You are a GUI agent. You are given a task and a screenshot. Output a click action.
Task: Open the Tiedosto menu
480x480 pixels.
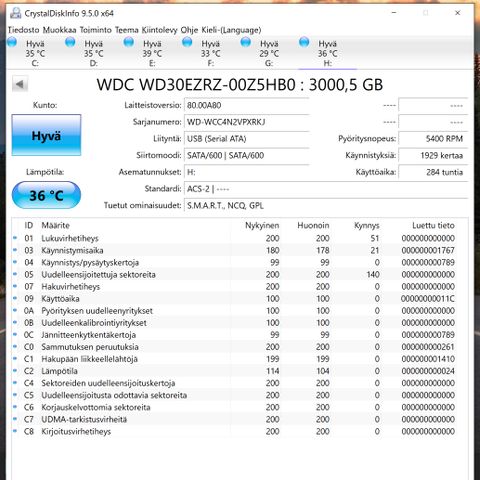coord(23,30)
